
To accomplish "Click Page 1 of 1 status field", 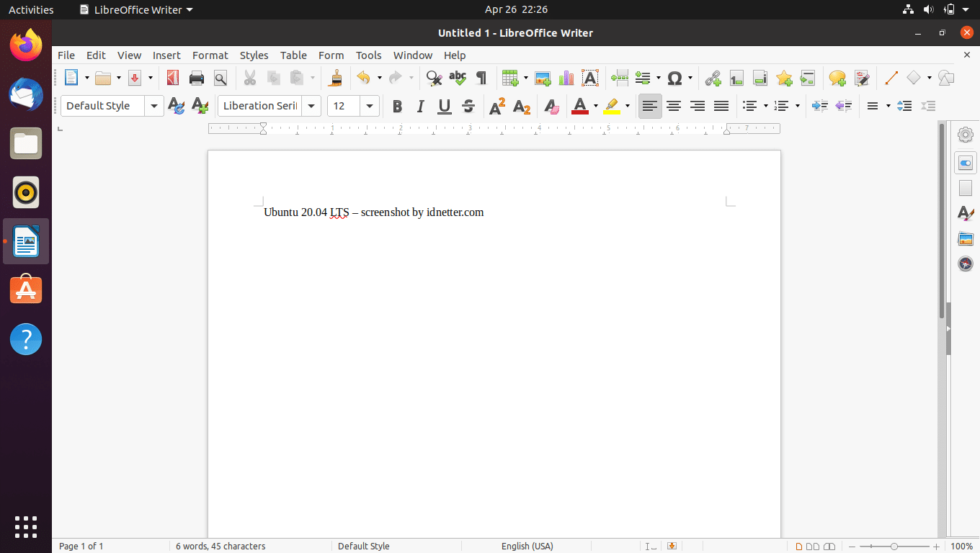I will coord(81,547).
